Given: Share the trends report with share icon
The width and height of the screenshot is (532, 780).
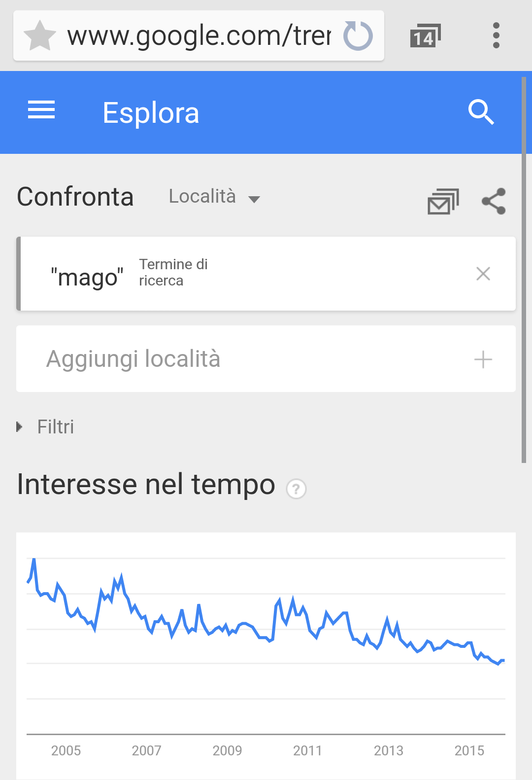Looking at the screenshot, I should point(494,201).
